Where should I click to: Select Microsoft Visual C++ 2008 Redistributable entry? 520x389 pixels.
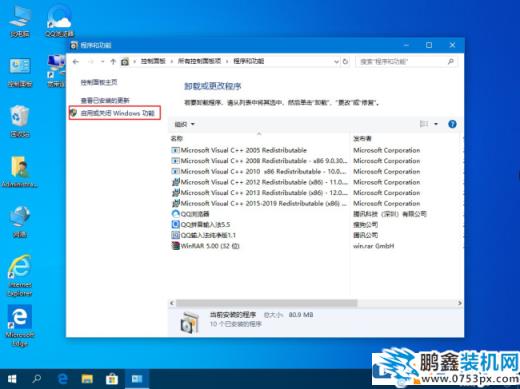tap(259, 161)
